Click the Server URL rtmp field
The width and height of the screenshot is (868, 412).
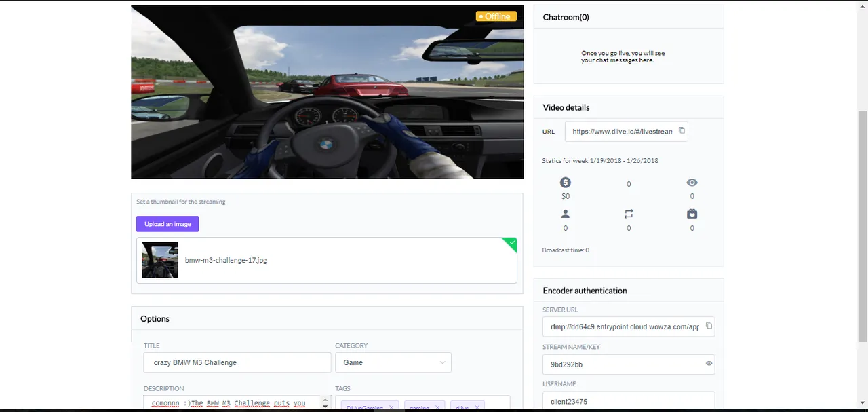[629, 326]
